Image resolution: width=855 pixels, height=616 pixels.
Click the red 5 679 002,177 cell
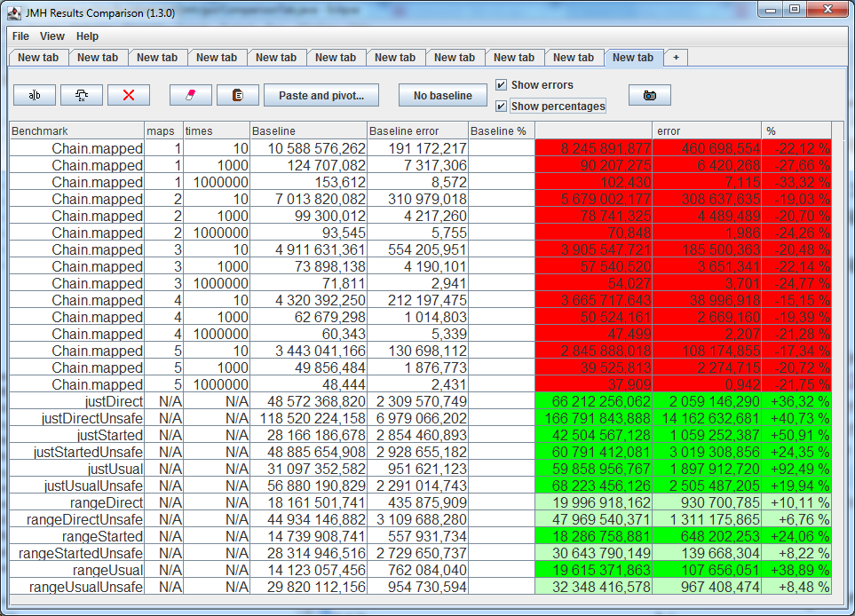point(593,199)
